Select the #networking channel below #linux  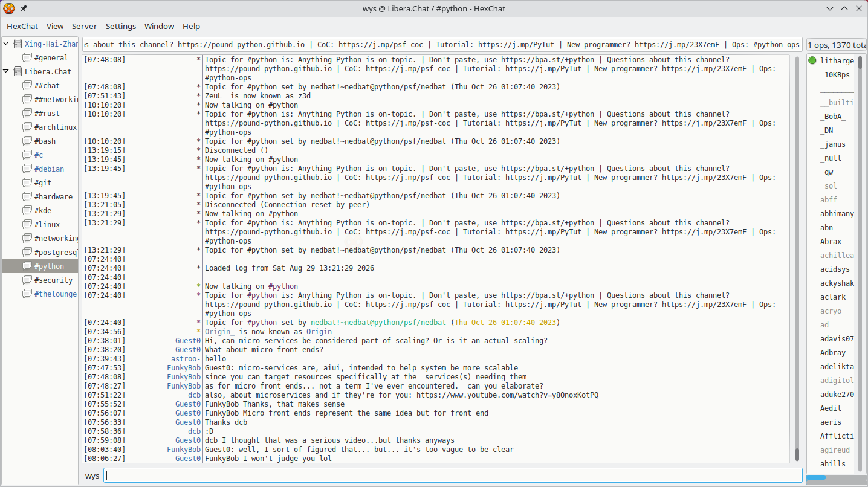tap(56, 238)
